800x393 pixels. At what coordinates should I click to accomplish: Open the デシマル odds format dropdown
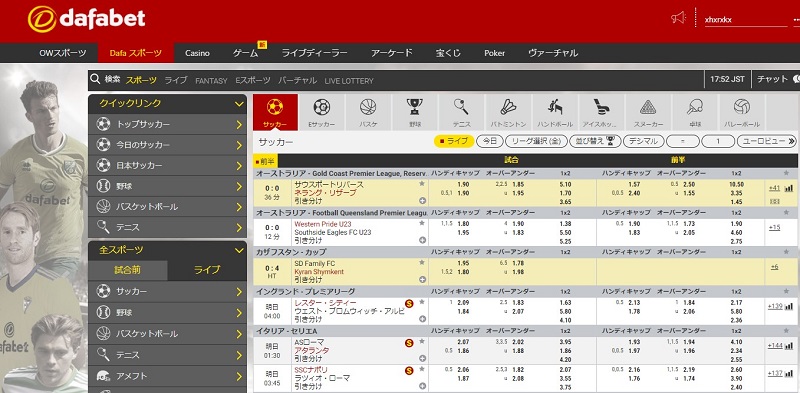point(643,141)
